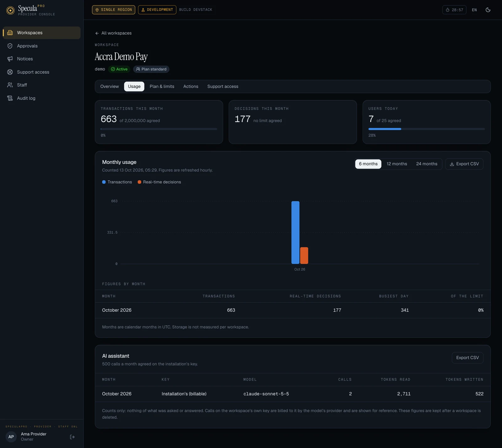Open Approvals via its shield icon
This screenshot has height=448, width=502.
(x=10, y=46)
